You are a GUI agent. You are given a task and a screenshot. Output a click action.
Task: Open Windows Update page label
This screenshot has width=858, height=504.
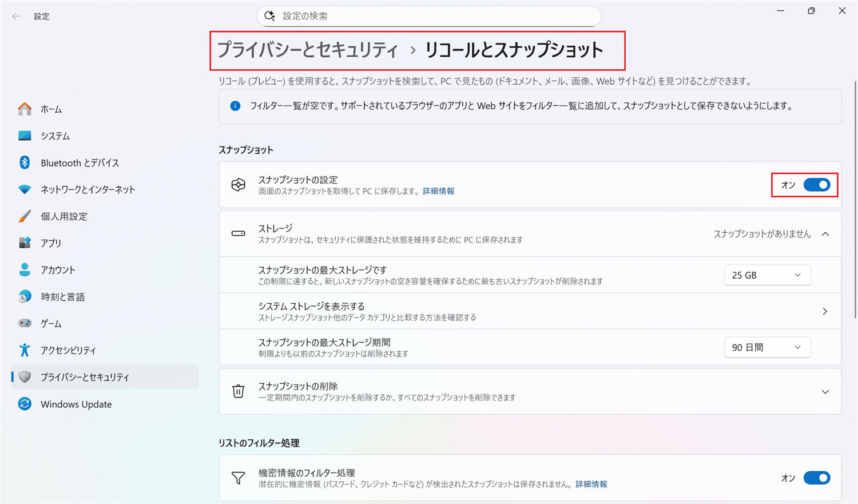(x=76, y=404)
